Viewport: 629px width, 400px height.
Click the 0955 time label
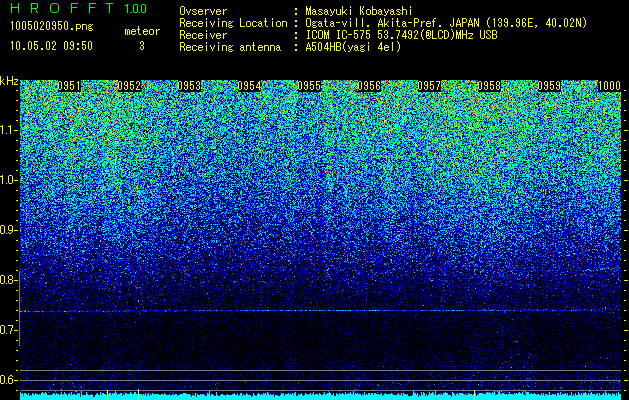309,86
